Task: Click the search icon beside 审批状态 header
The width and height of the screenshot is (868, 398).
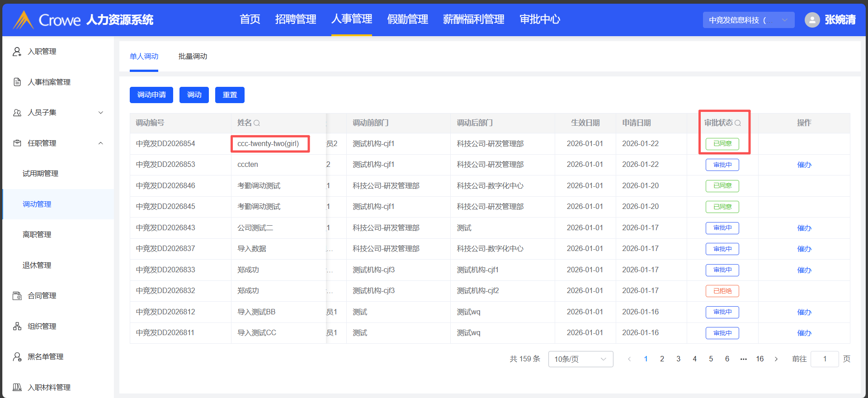Action: [x=737, y=123]
